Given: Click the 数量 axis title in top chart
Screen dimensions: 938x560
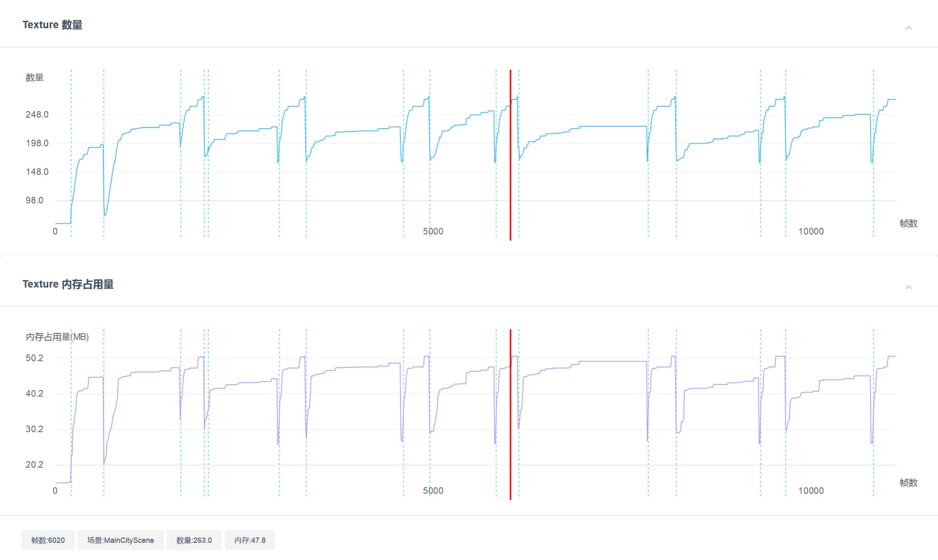Looking at the screenshot, I should click(x=34, y=77).
